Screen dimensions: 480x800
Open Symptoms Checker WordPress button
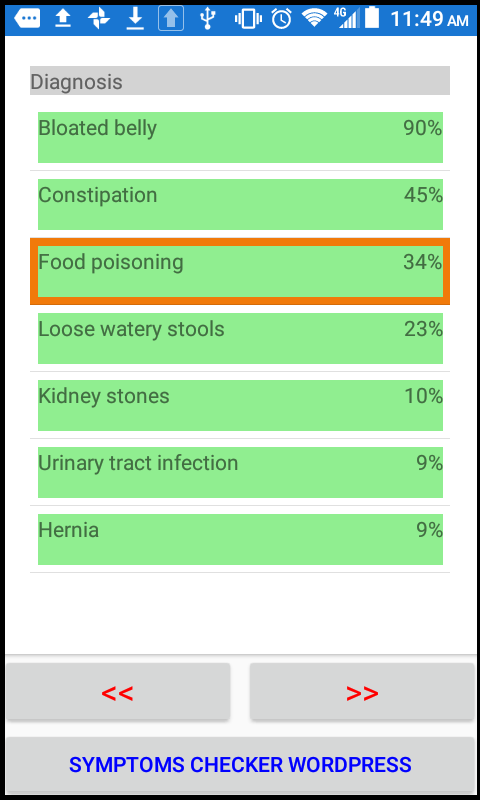240,764
